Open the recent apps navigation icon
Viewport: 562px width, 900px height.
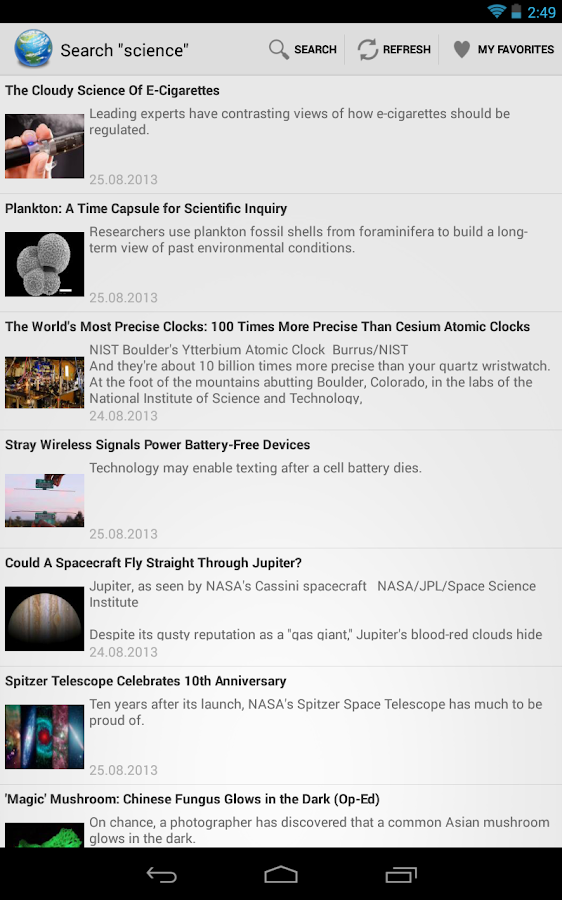(401, 874)
